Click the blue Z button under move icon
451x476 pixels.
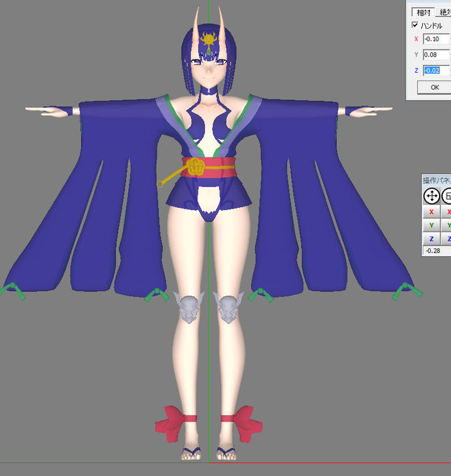coord(431,239)
